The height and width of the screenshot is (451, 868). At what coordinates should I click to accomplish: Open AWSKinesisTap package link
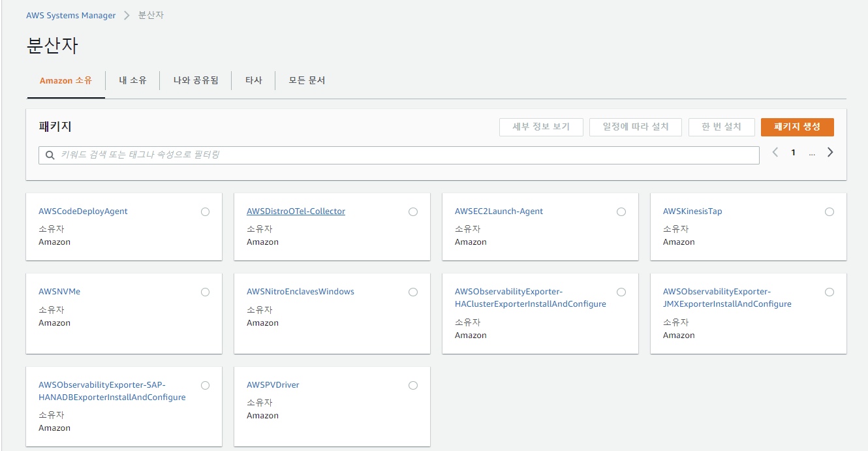click(692, 211)
